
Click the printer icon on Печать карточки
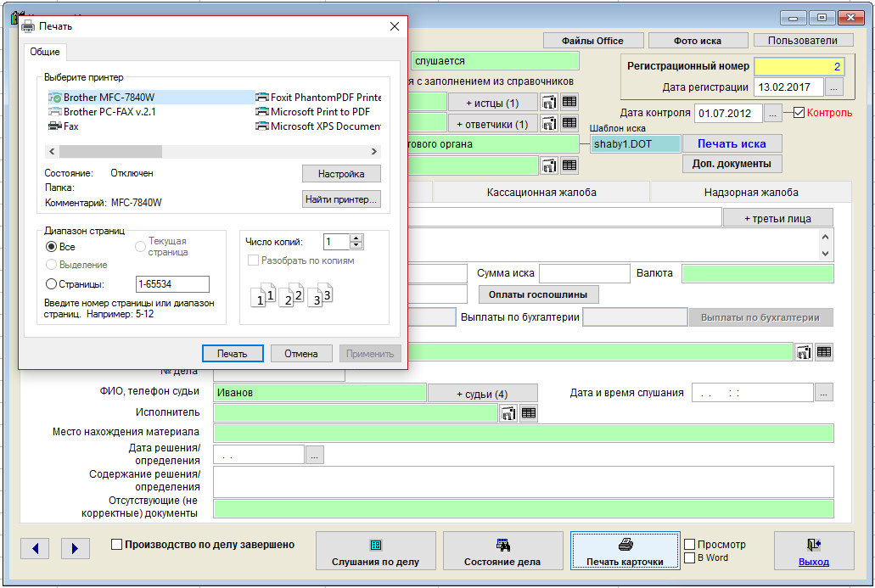coord(625,545)
